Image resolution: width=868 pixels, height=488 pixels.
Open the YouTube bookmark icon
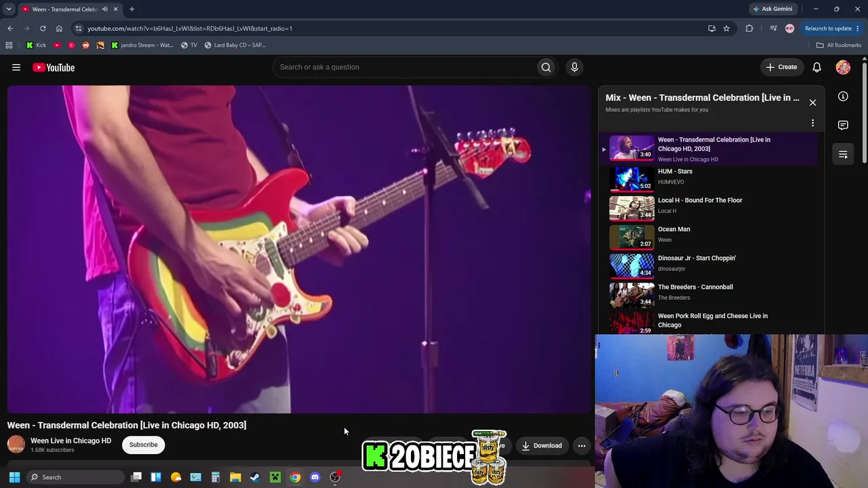coord(57,45)
